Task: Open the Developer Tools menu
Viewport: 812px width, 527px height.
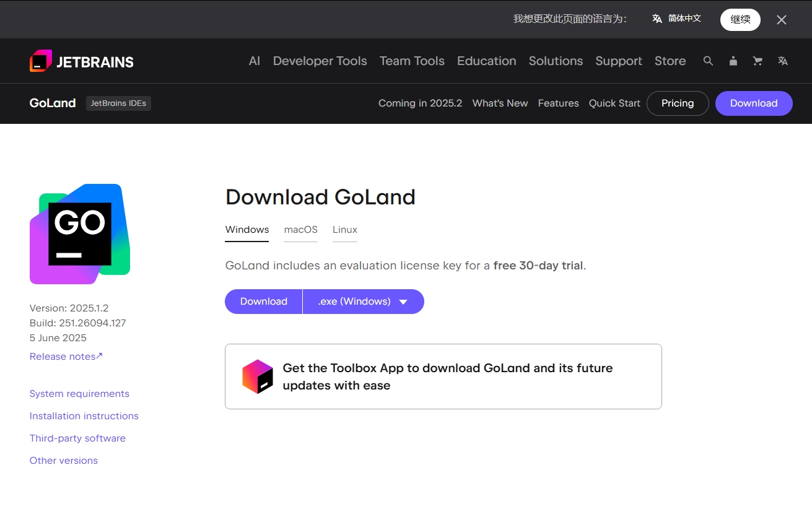Action: pyautogui.click(x=320, y=61)
